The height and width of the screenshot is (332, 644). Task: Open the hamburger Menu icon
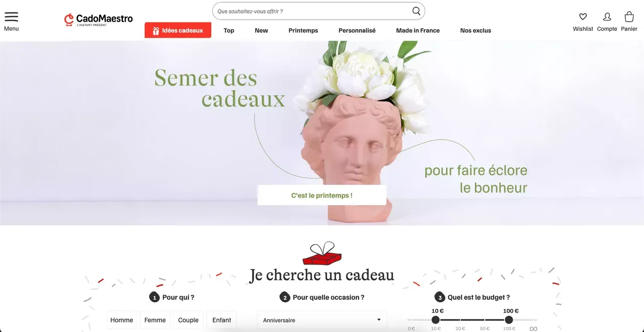[12, 17]
